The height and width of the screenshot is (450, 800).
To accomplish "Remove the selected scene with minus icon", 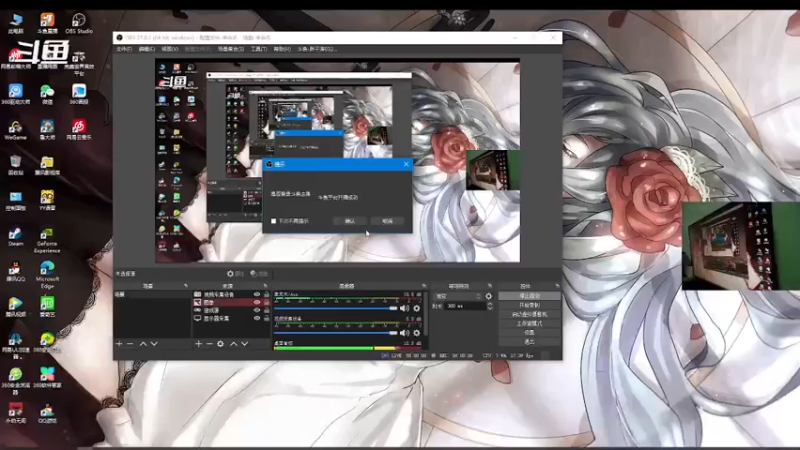I will [130, 344].
